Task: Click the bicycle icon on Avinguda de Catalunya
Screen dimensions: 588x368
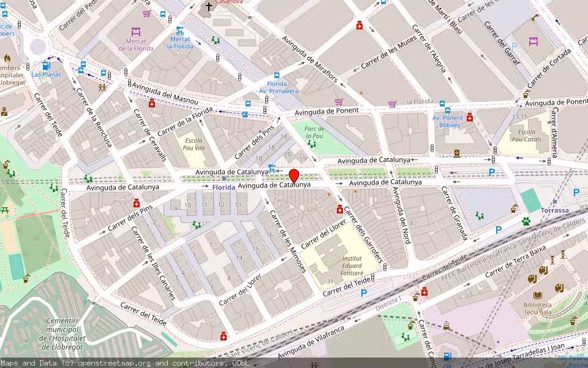Action: click(x=272, y=169)
